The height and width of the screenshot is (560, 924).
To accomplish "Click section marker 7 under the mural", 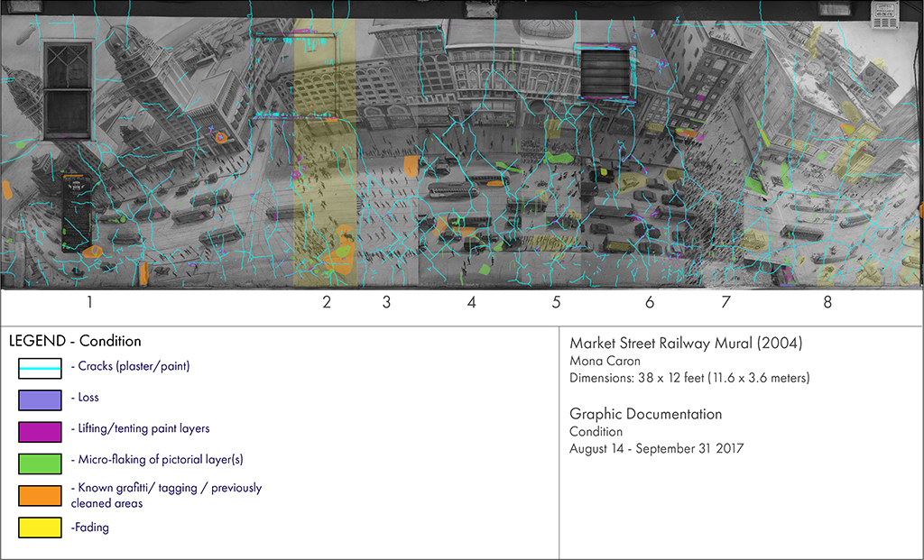I will [x=725, y=303].
